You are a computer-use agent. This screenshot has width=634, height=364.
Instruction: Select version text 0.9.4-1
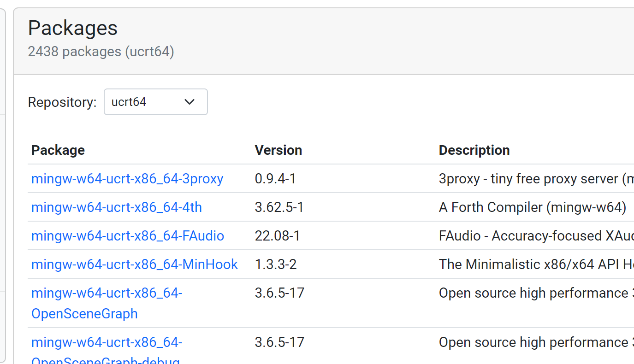(275, 179)
